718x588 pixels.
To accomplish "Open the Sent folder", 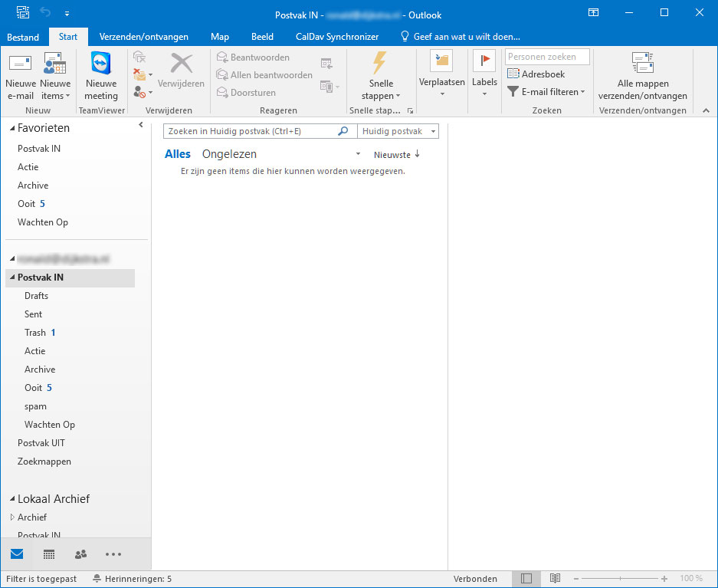I will click(x=33, y=314).
